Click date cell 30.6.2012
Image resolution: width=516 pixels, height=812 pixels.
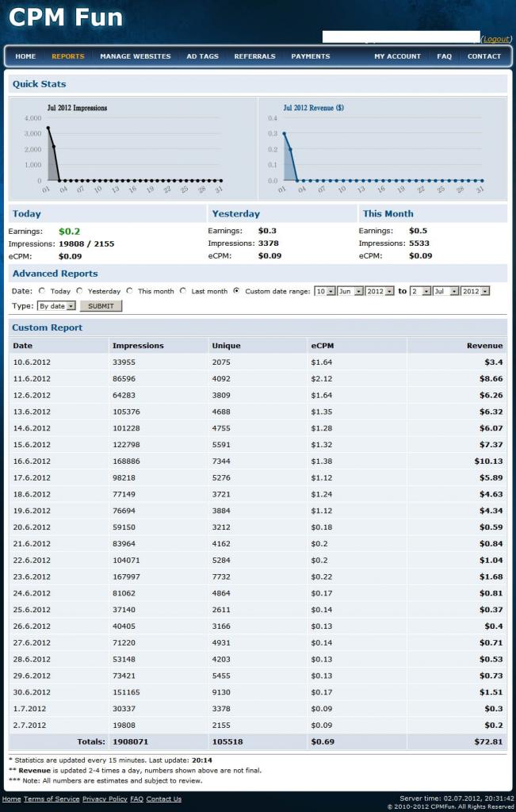[32, 691]
